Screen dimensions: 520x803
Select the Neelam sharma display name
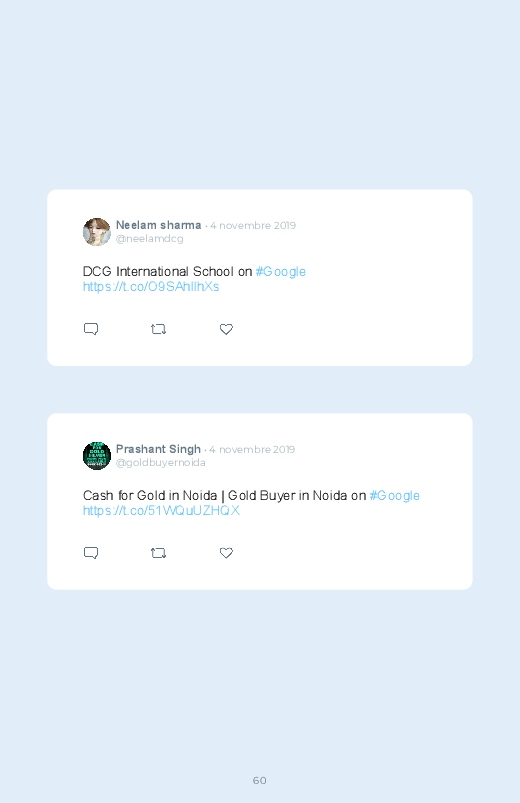pyautogui.click(x=158, y=225)
